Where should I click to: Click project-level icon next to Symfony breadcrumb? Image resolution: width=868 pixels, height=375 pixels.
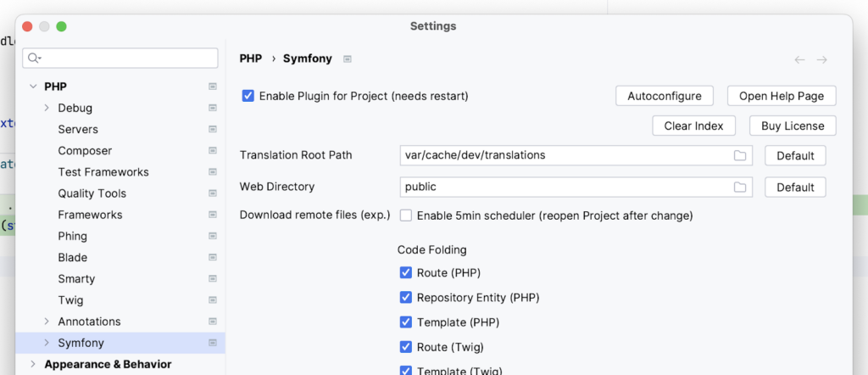tap(348, 59)
